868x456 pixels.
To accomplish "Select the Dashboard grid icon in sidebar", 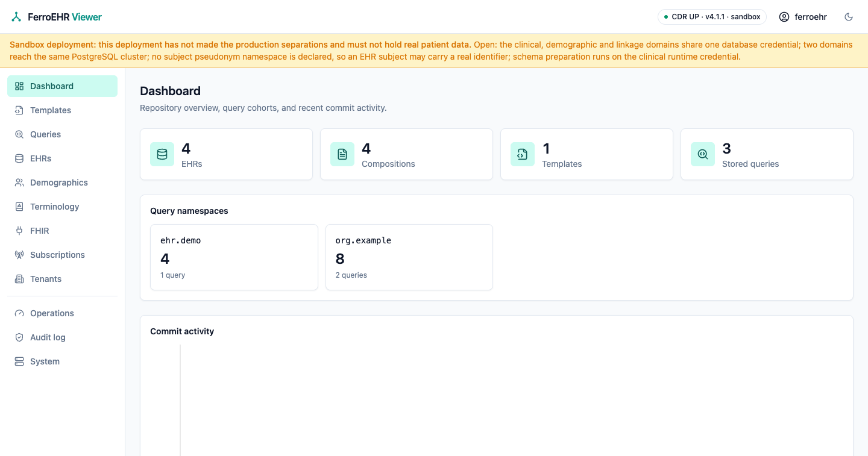I will tap(19, 86).
